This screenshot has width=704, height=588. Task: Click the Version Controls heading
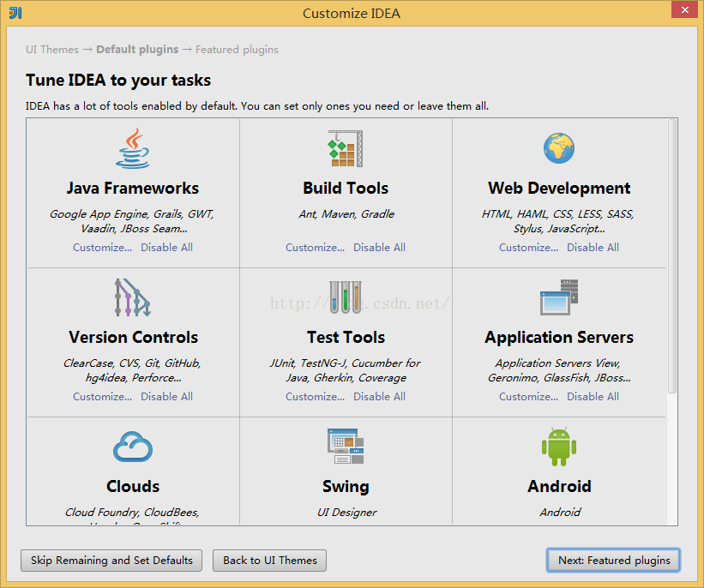tap(133, 337)
